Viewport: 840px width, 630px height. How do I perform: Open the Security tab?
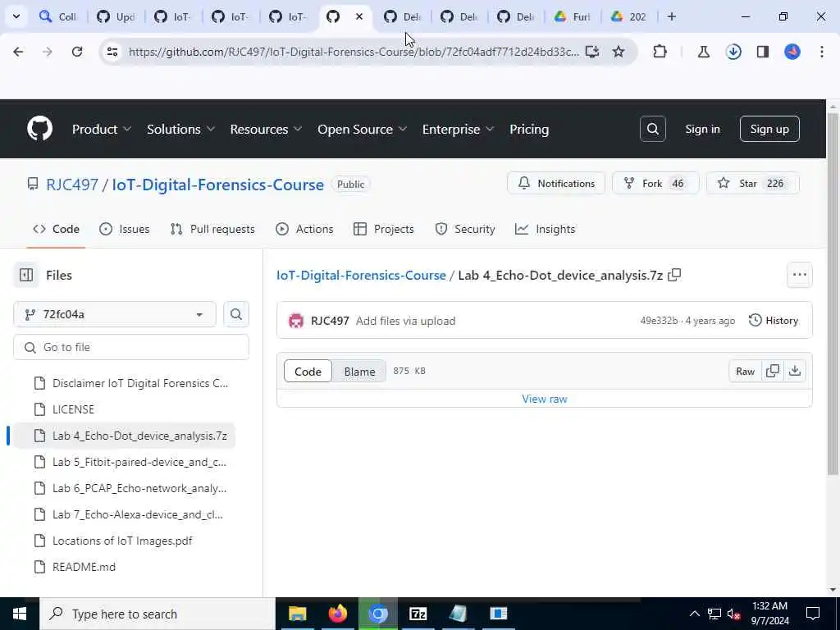pyautogui.click(x=465, y=230)
